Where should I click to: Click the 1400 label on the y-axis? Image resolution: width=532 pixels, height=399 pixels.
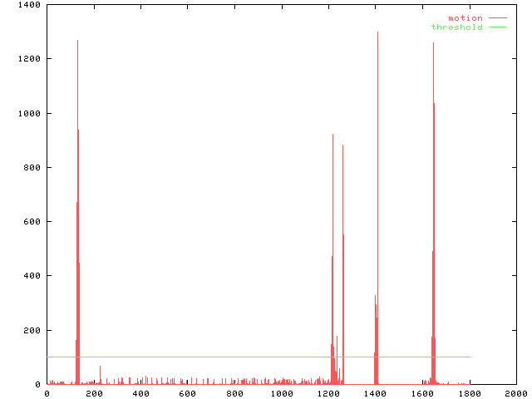pyautogui.click(x=29, y=5)
